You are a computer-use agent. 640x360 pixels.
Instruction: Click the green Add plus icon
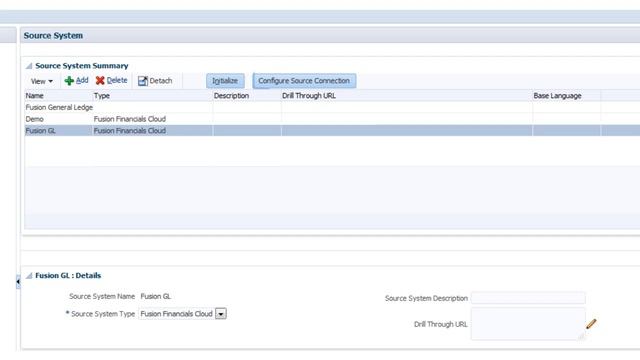69,81
